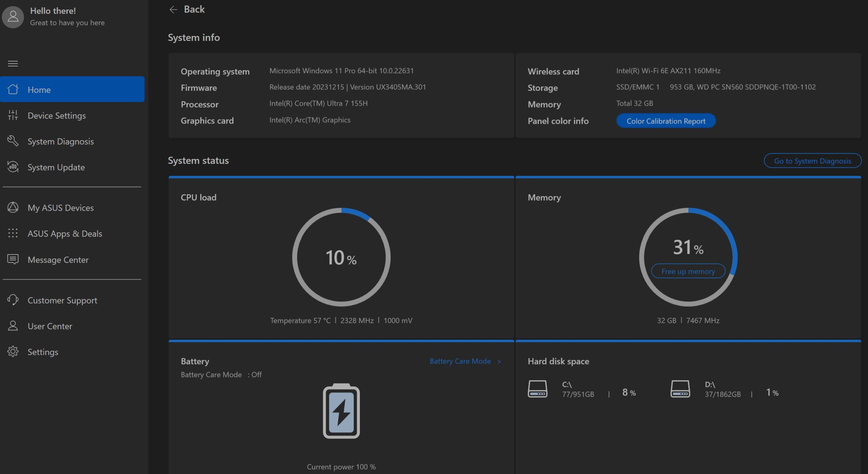Click the hamburger menu icon
Viewport: 868px width, 474px height.
[x=13, y=63]
